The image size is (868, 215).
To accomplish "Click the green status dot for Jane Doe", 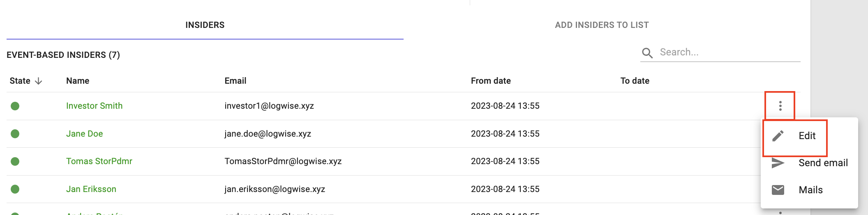I will [15, 134].
